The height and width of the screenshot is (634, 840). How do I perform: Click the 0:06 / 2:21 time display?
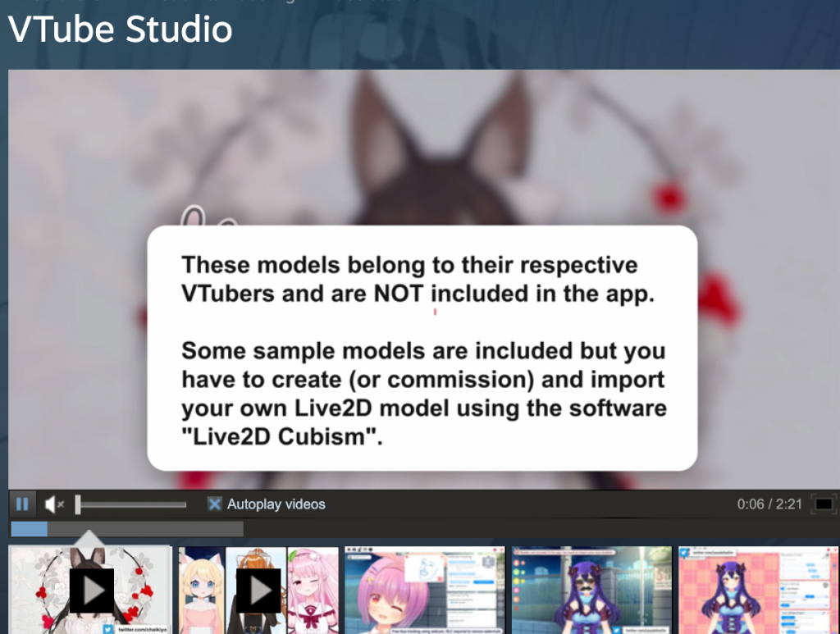(x=769, y=504)
